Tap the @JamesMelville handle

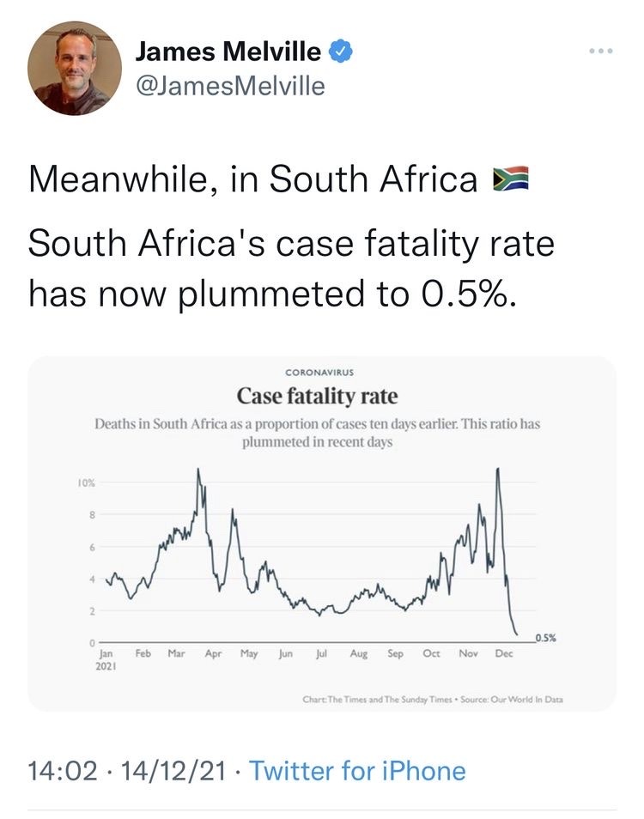[x=230, y=86]
